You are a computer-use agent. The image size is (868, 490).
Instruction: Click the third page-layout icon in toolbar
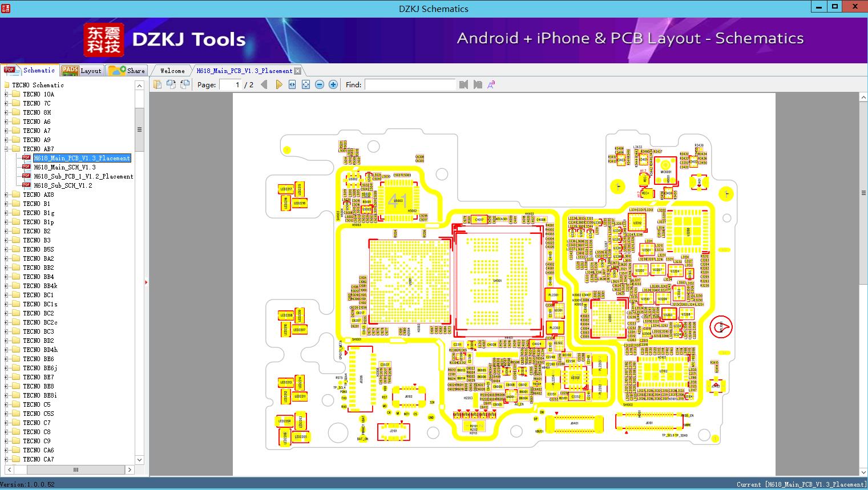(x=185, y=84)
